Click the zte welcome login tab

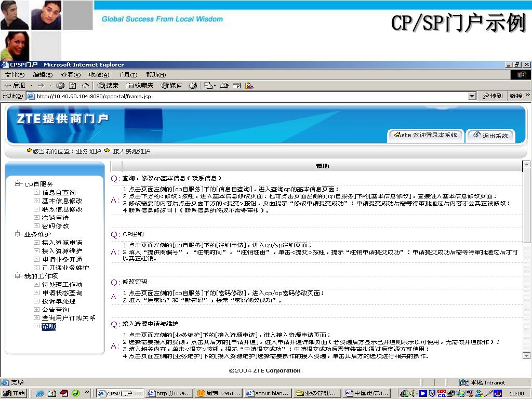[425, 135]
